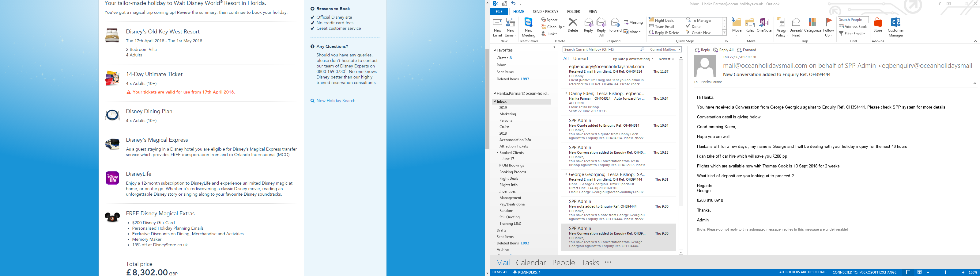The width and height of the screenshot is (980, 276).
Task: Show All messages filter
Action: pos(566,59)
